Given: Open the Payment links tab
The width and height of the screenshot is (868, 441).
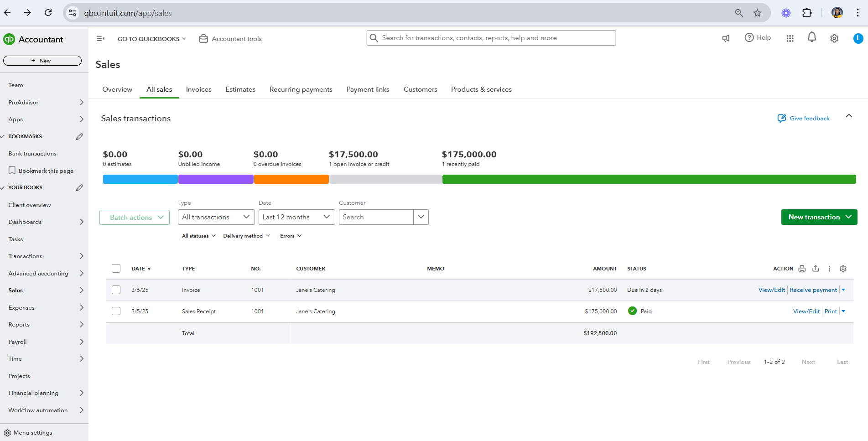Looking at the screenshot, I should click(x=368, y=89).
